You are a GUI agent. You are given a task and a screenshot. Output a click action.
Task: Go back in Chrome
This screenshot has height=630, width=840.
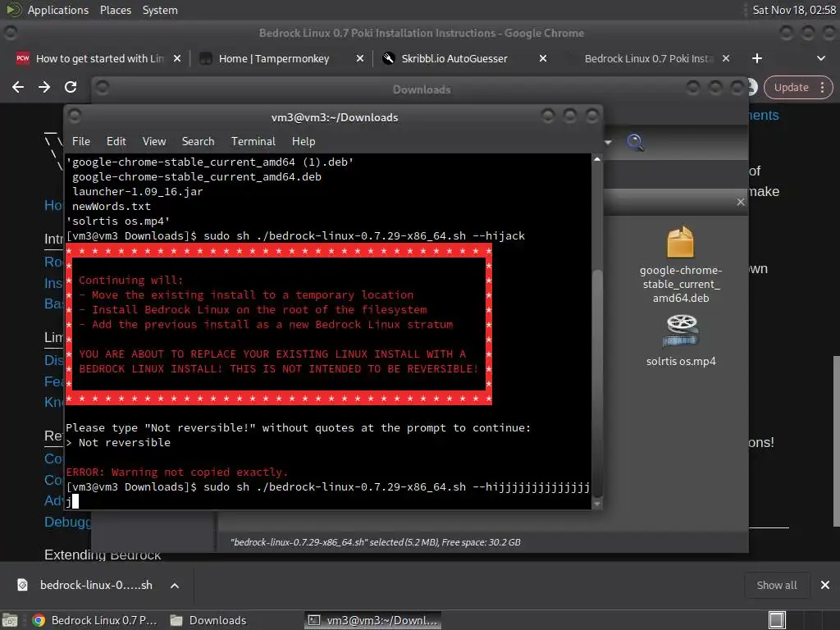(18, 87)
